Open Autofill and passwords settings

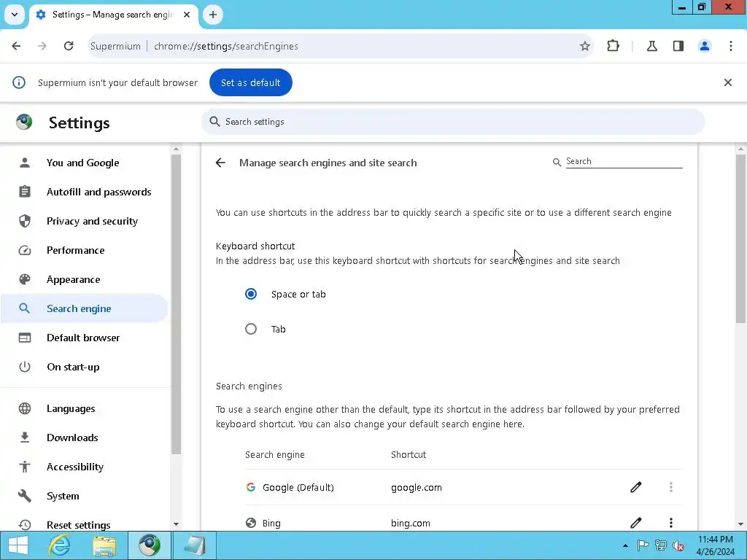[x=85, y=192]
